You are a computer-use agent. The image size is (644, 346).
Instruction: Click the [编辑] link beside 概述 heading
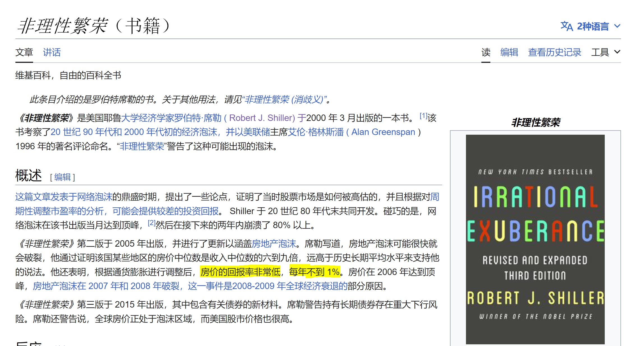pos(63,177)
